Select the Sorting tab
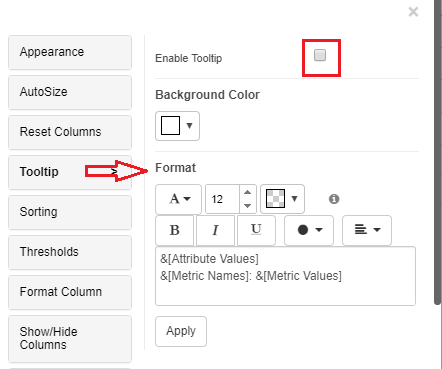The width and height of the screenshot is (442, 369). click(70, 212)
